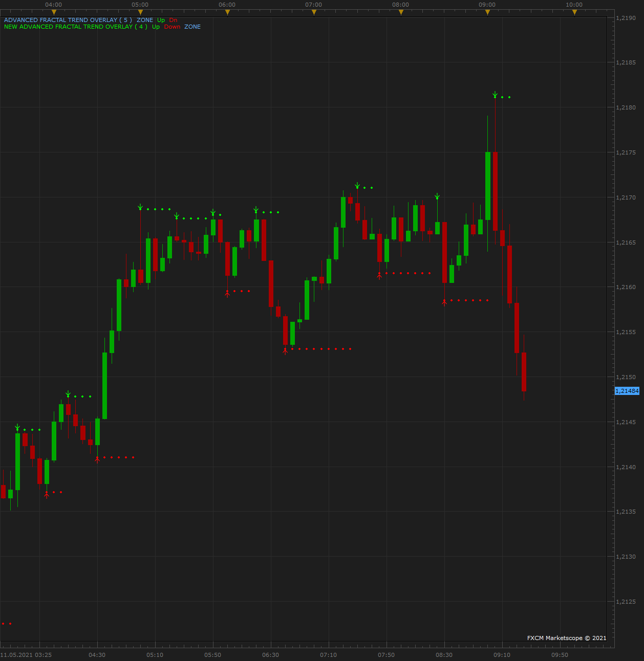Click the 1,2170 price axis label

[626, 197]
